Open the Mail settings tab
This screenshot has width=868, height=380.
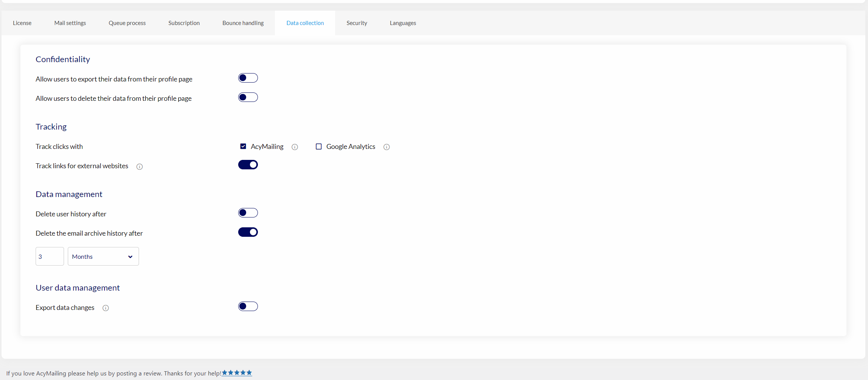70,23
